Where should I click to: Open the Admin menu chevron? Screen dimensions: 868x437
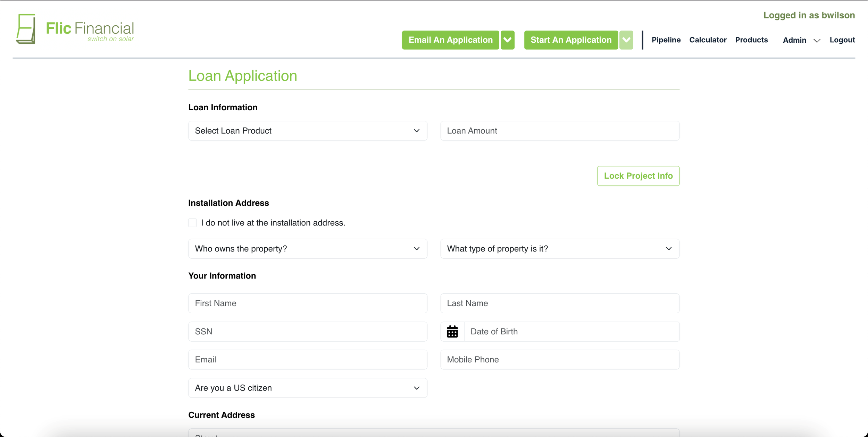point(817,41)
